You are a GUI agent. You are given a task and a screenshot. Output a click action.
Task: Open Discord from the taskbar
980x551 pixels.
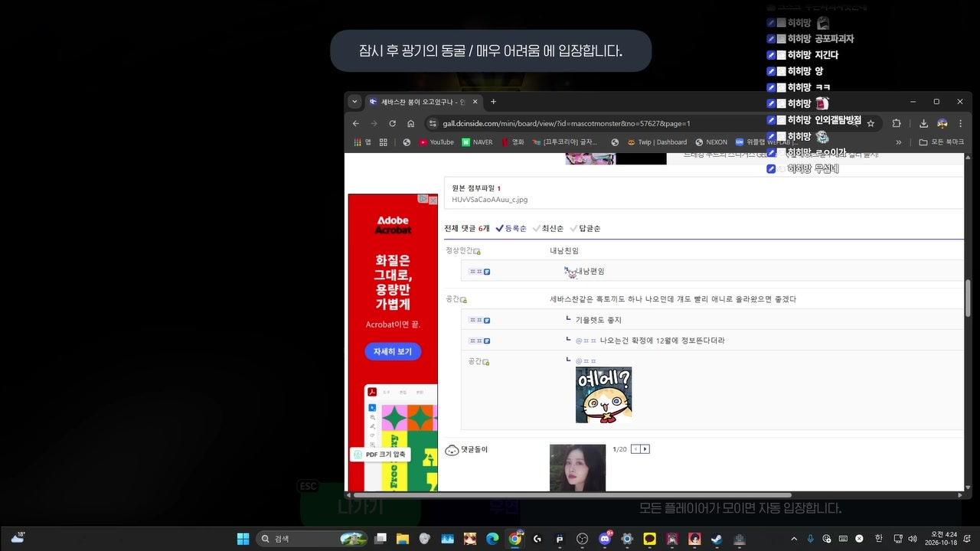(605, 539)
